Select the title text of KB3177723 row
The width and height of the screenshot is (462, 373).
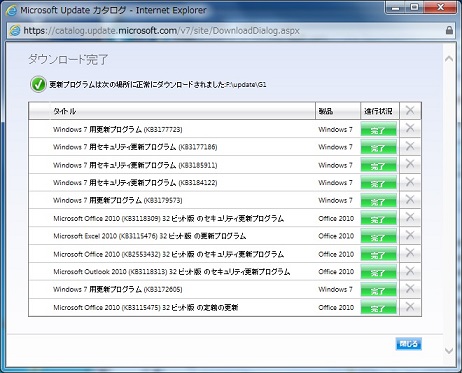(x=118, y=129)
